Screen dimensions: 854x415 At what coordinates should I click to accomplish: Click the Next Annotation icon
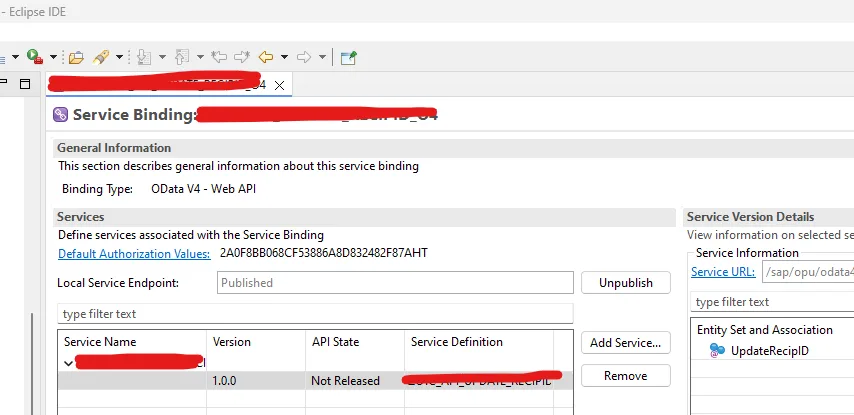coord(144,57)
